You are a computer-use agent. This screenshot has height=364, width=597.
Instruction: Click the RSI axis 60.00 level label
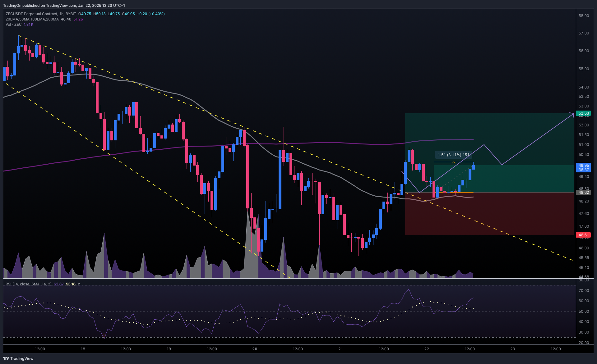point(584,301)
